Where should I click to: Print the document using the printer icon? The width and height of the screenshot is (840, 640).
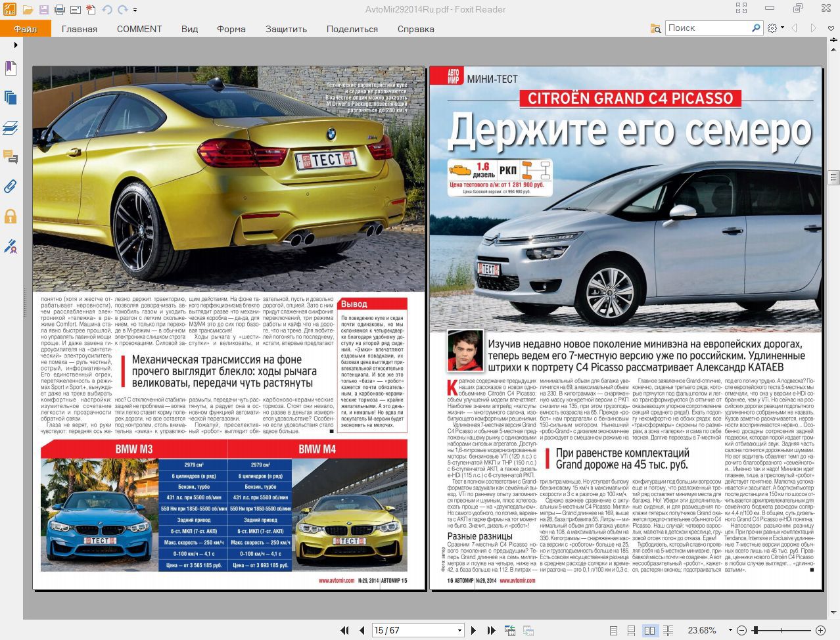pos(59,10)
